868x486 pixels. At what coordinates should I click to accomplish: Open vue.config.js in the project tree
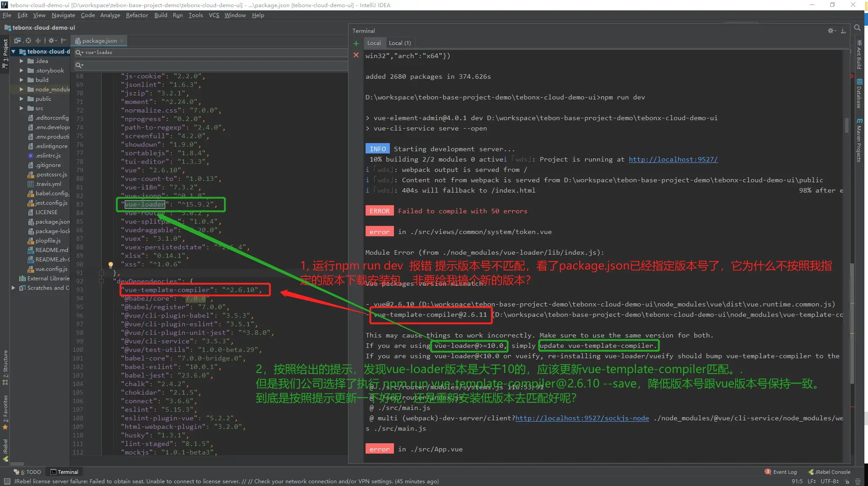click(x=51, y=269)
